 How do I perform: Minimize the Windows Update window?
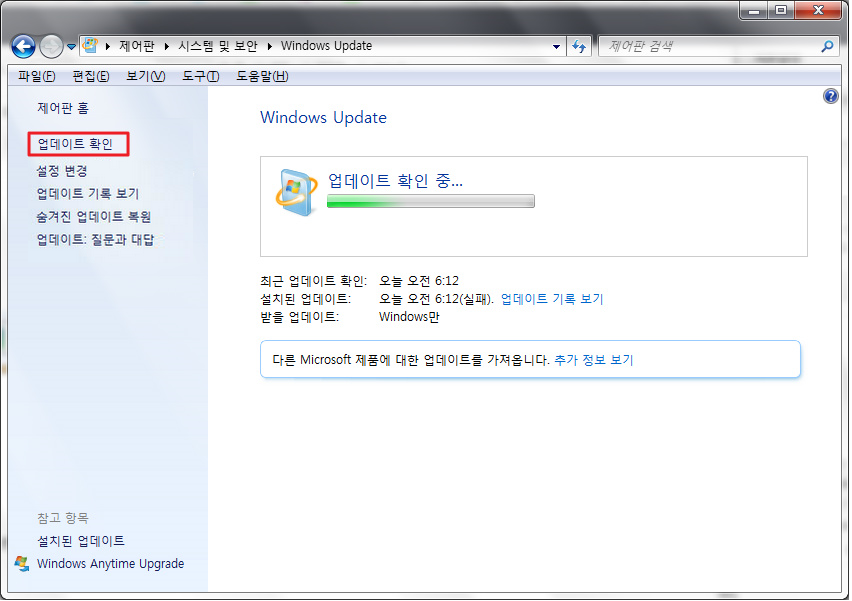754,10
